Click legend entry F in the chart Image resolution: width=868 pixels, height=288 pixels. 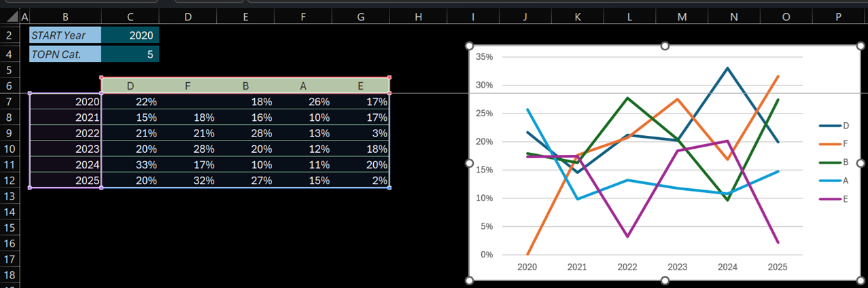click(834, 144)
